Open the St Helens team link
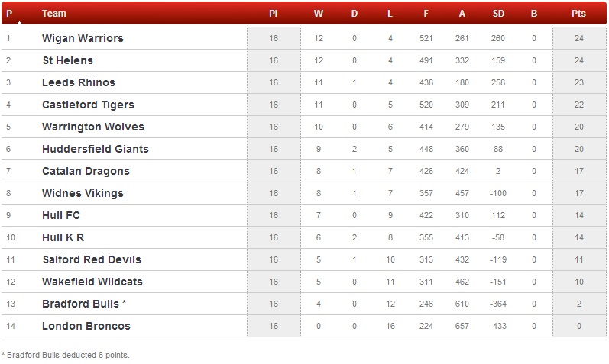609x364 pixels. (x=67, y=60)
